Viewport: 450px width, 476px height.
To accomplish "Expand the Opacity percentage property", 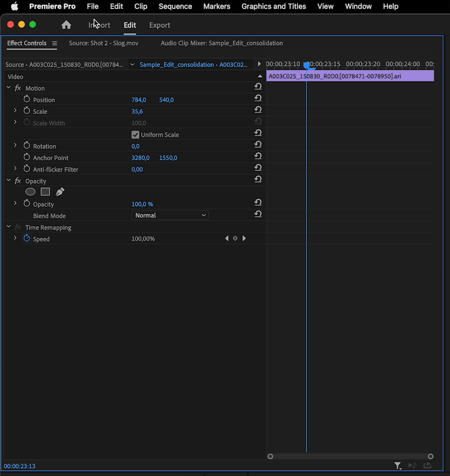I will 15,203.
